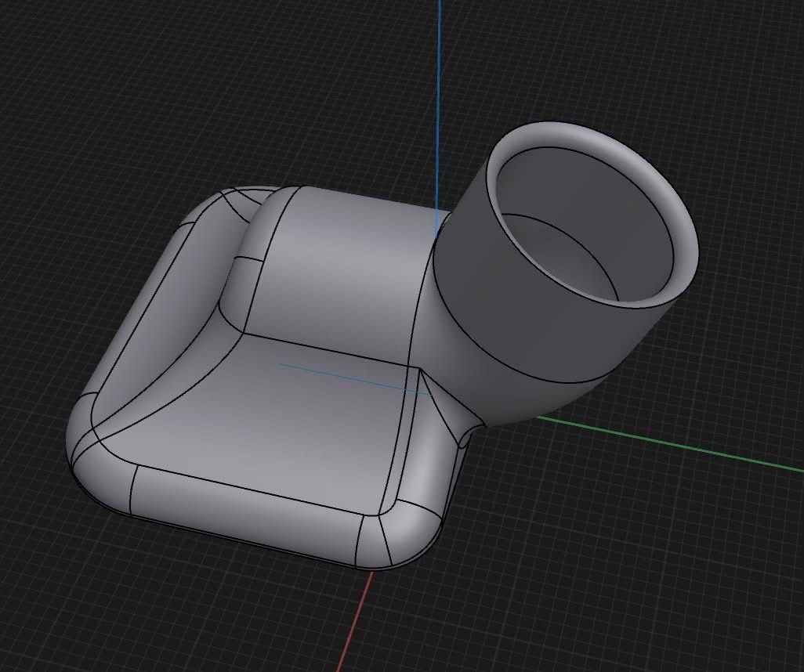The image size is (804, 672).
Task: Click the blue Z axis line above the model
Action: pyautogui.click(x=438, y=118)
